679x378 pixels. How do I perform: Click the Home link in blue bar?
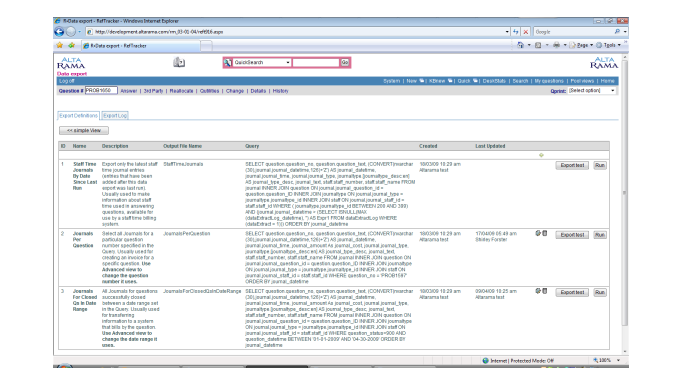pyautogui.click(x=607, y=81)
